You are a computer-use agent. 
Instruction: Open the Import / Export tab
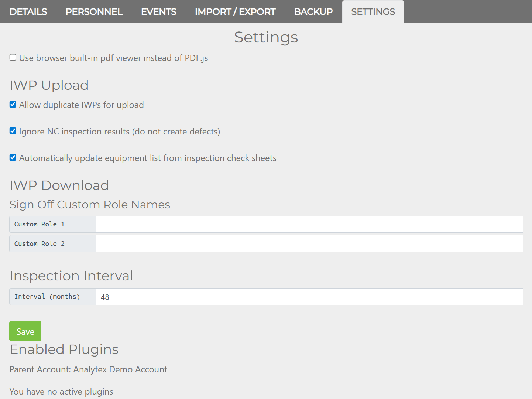235,12
